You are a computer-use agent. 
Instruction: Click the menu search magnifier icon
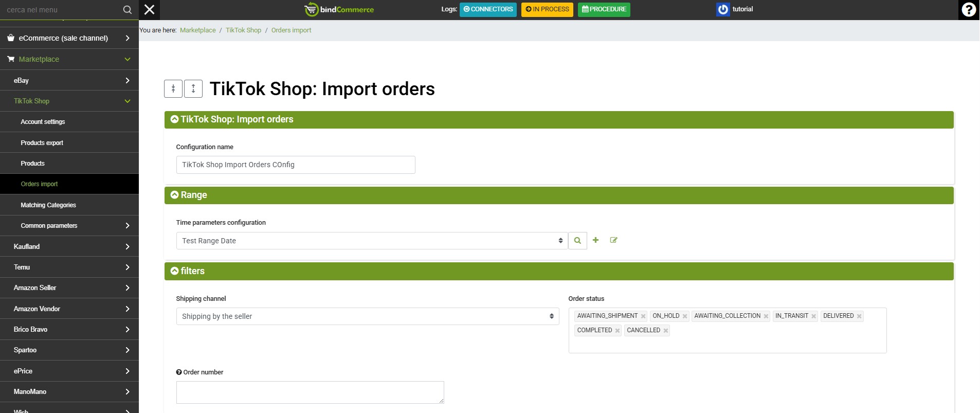click(128, 10)
